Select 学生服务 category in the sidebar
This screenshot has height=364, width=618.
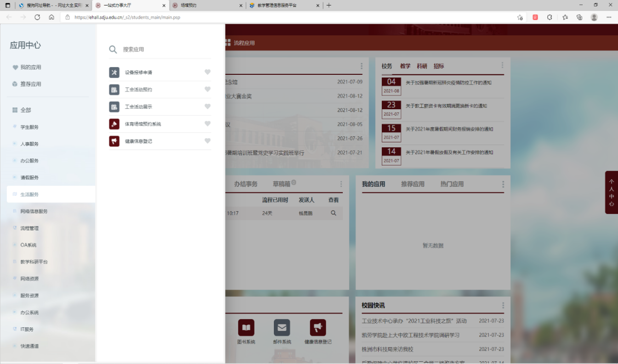click(x=29, y=127)
